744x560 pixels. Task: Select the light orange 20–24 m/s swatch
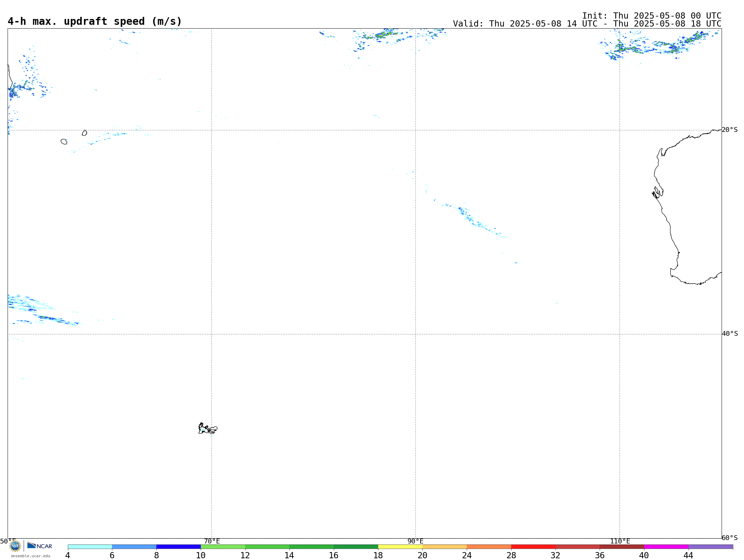tap(445, 547)
